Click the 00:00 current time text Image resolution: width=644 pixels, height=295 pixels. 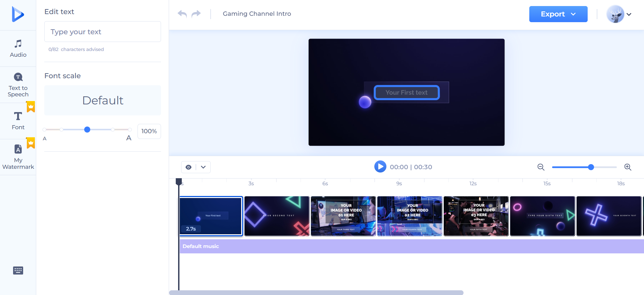point(399,167)
